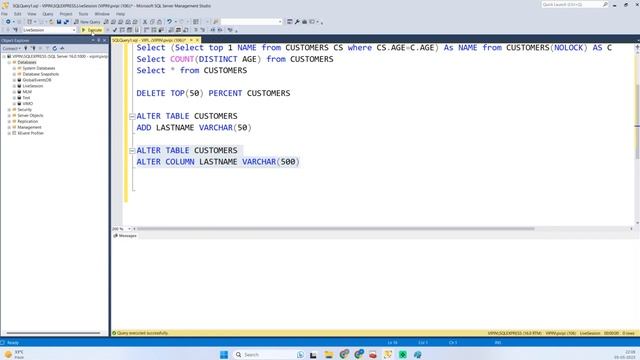Toggle auto-hide pin on Object Explorer

coord(98,40)
